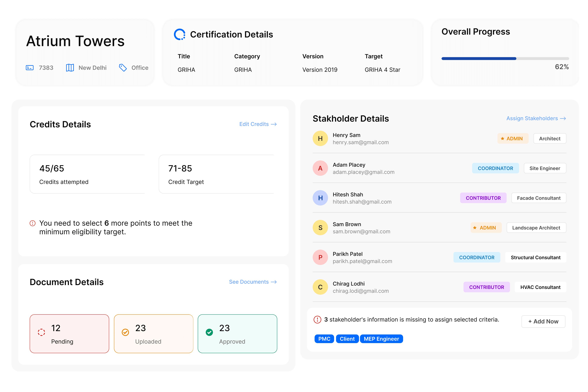Click Henry Sam's yellow H avatar
The width and height of the screenshot is (588, 392).
pyautogui.click(x=320, y=139)
